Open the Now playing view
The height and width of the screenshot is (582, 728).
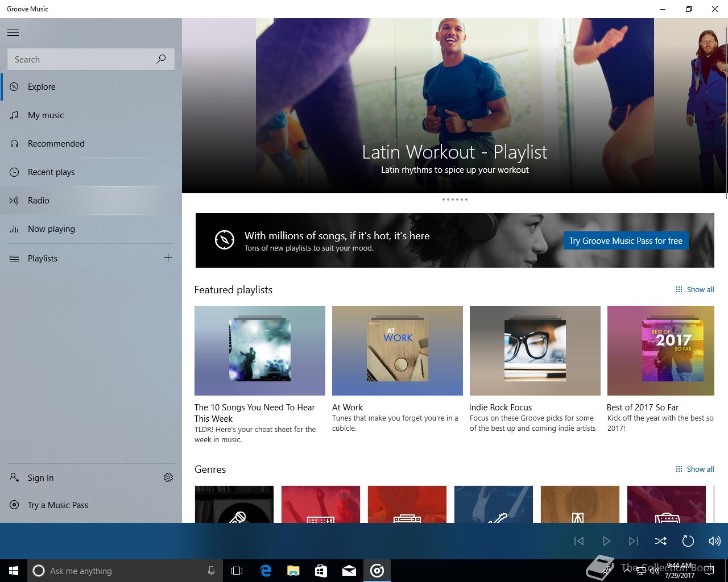point(91,229)
